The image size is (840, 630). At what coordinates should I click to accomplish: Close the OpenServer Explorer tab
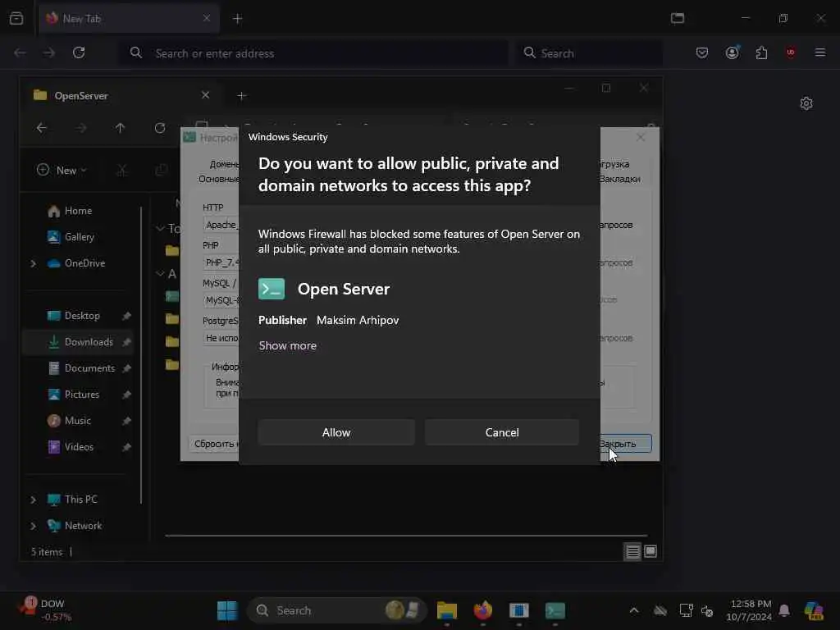pos(205,95)
